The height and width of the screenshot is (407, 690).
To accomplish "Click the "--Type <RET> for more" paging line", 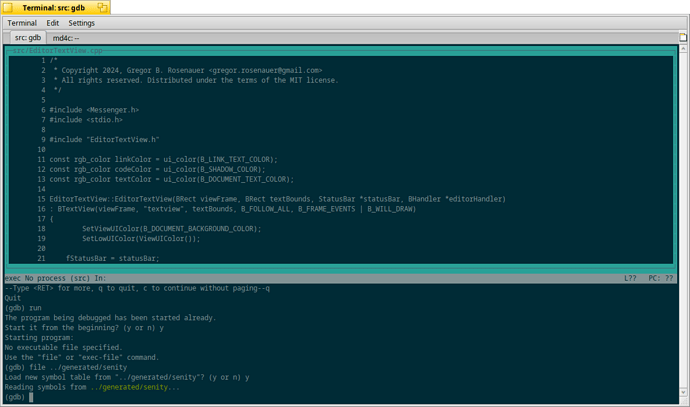I will point(137,288).
